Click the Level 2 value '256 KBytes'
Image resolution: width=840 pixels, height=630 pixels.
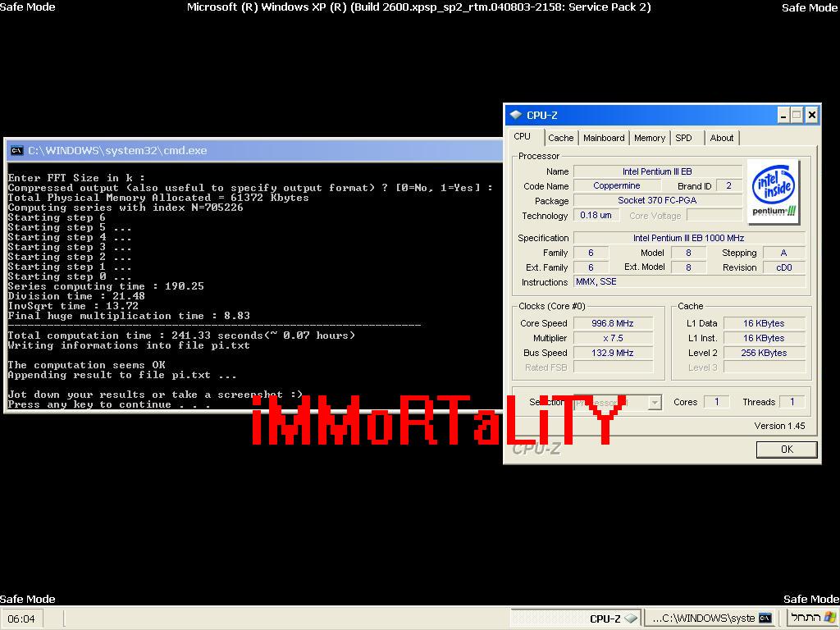pos(764,353)
